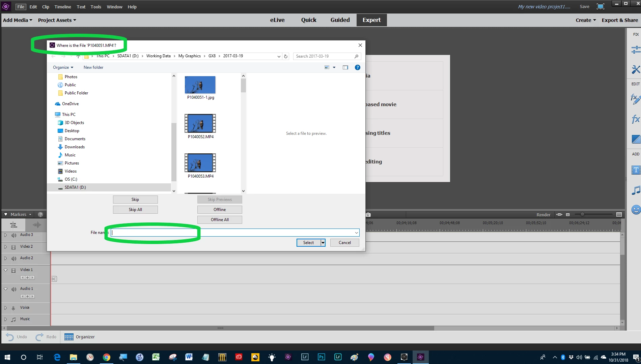The image size is (641, 364).
Task: Click the scissors icon on Video 1 track
Action: 54,279
